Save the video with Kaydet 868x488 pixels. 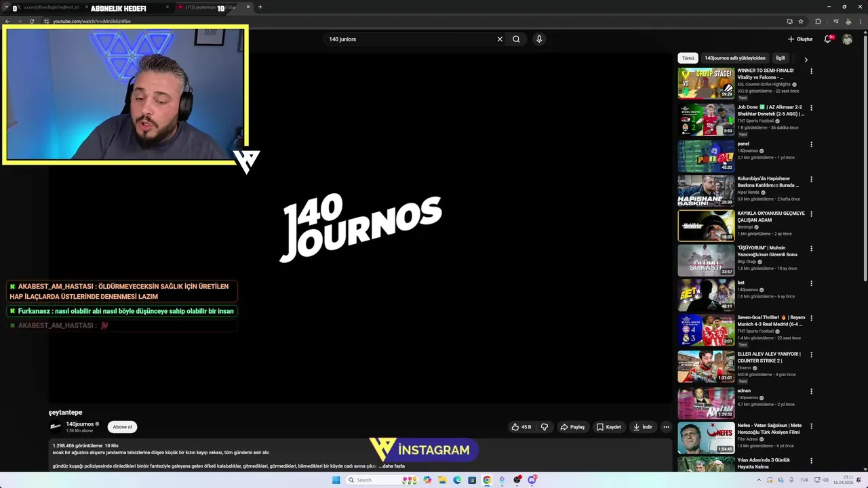(608, 427)
